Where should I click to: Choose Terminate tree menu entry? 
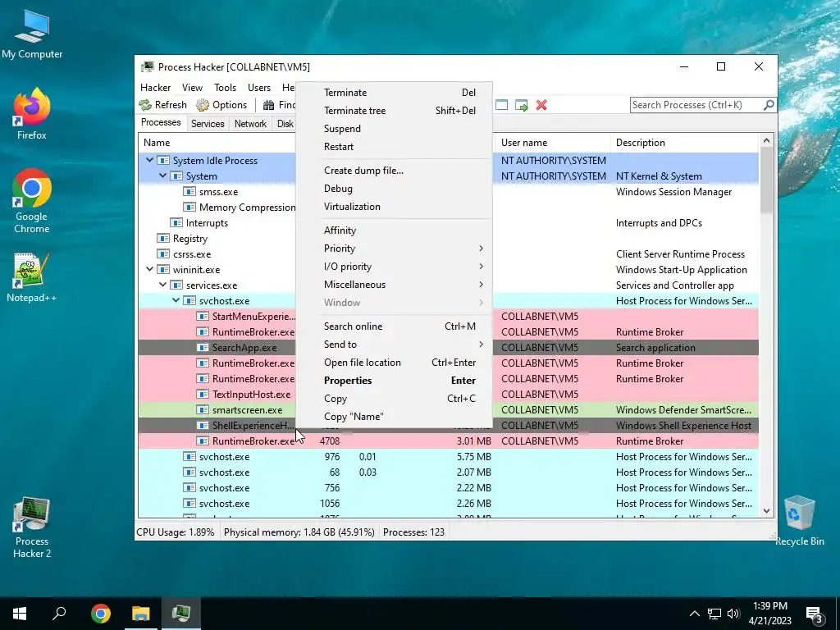pos(395,111)
